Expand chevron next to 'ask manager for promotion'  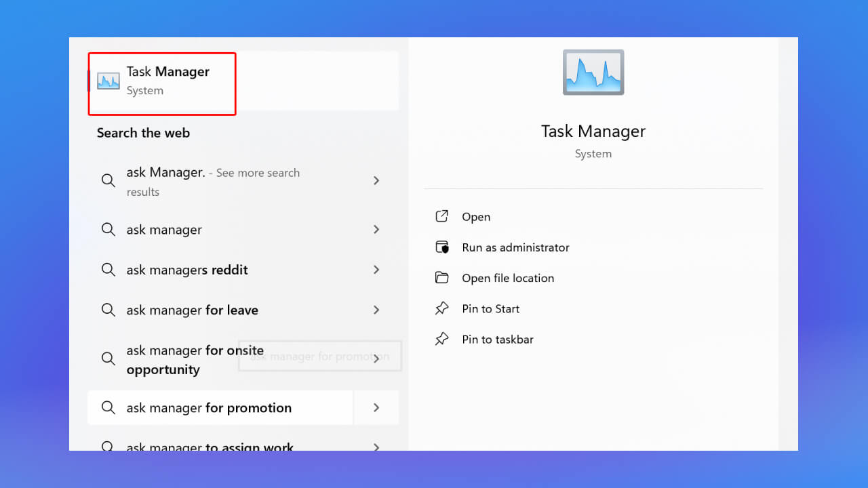coord(376,407)
